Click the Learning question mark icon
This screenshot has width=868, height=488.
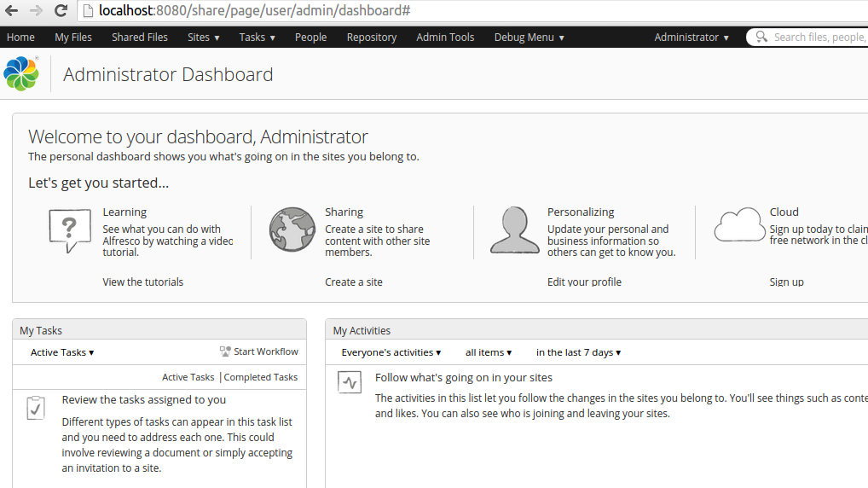tap(70, 230)
